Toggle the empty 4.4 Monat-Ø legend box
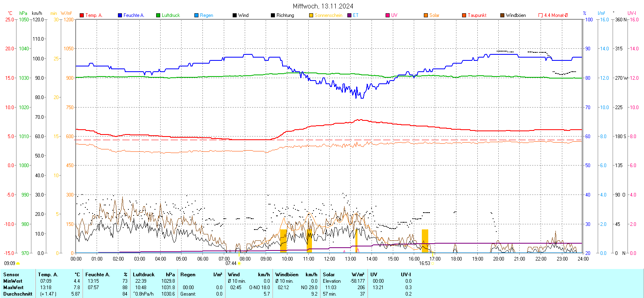Screen dimensions: 644x298 (x=541, y=15)
